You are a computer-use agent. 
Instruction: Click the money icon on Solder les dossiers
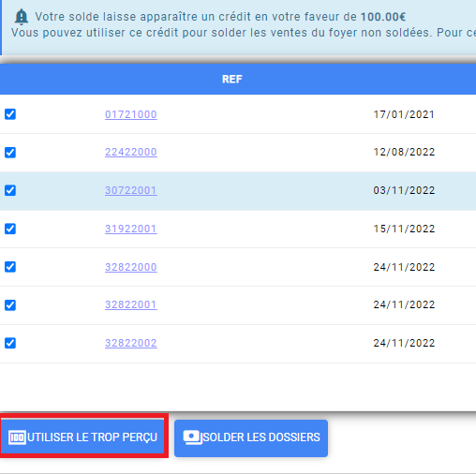point(191,437)
